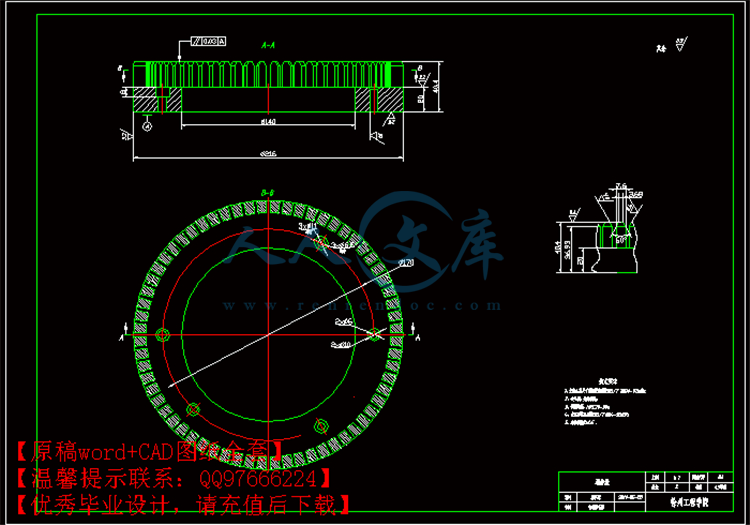Select the 36.93 dimension in detail view

[567, 250]
